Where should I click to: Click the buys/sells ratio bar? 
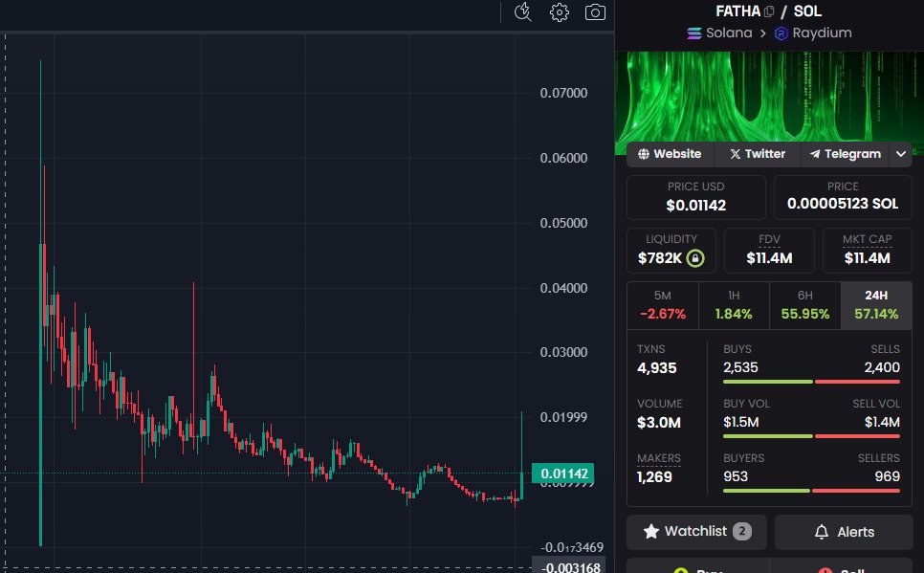point(811,382)
